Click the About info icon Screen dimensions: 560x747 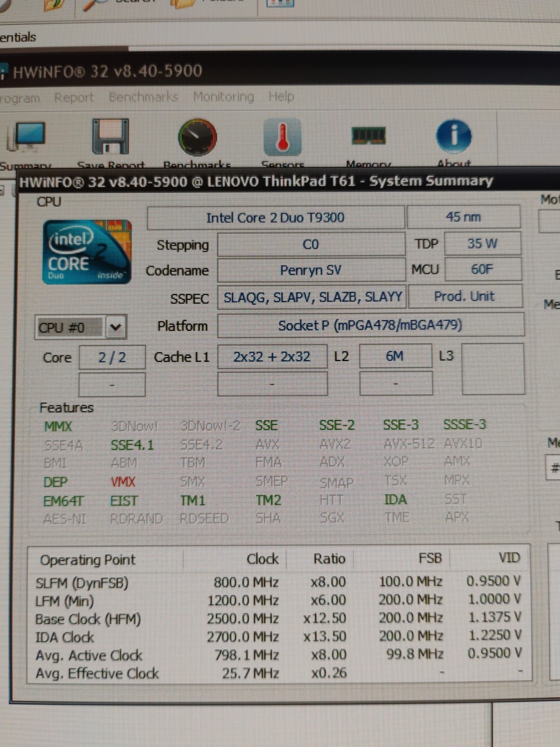tap(454, 136)
